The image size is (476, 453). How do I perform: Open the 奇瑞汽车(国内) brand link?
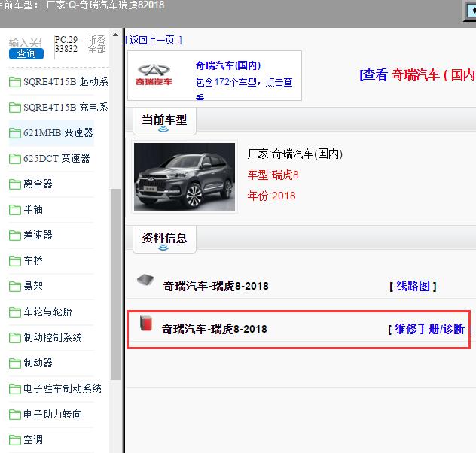point(228,65)
